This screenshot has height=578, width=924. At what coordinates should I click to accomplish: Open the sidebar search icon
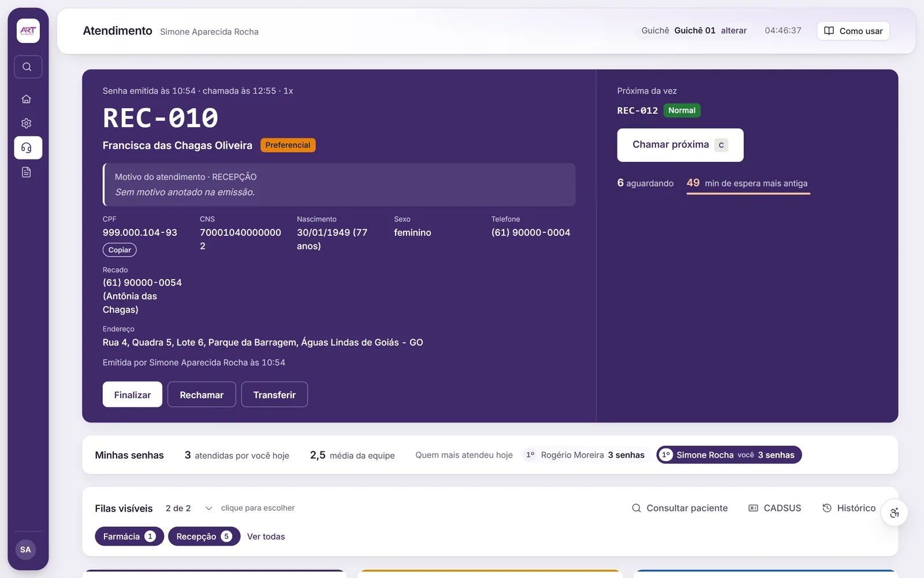pyautogui.click(x=28, y=67)
